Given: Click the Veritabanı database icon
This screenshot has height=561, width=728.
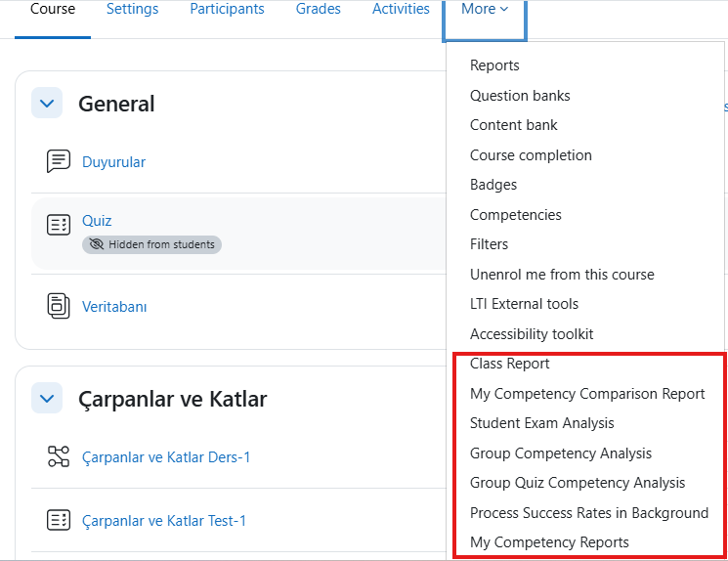Looking at the screenshot, I should click(x=59, y=306).
